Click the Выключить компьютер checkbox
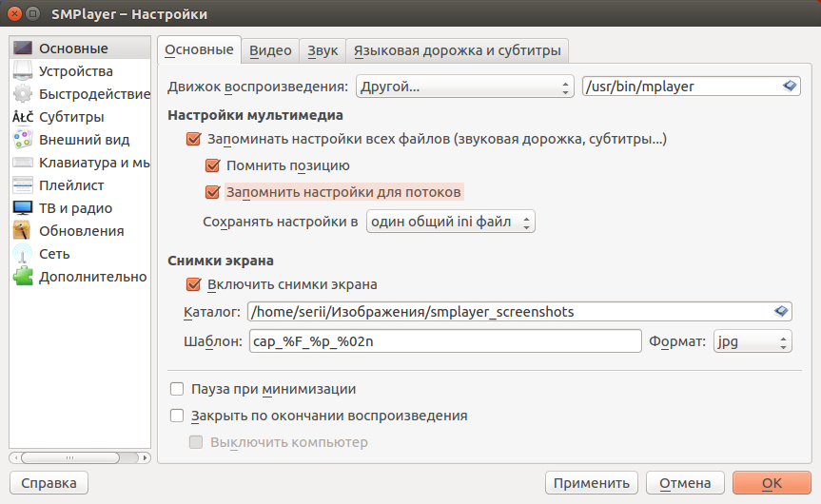 click(196, 442)
